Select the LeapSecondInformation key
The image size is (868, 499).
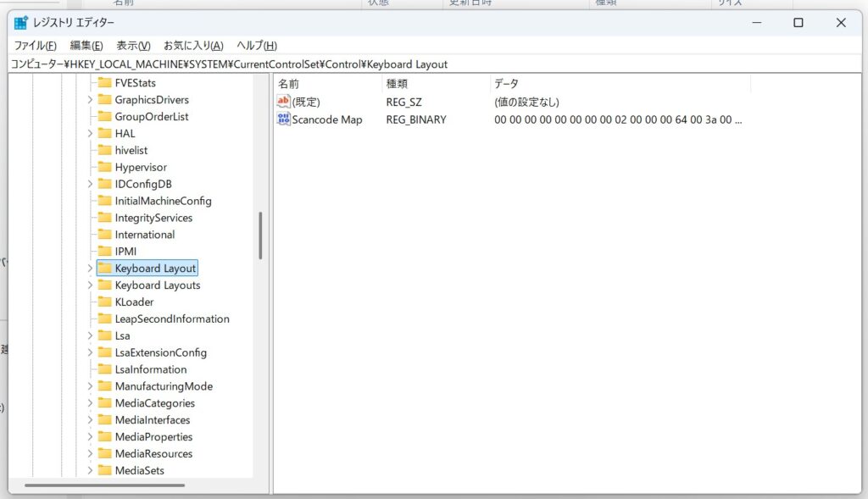tap(172, 319)
